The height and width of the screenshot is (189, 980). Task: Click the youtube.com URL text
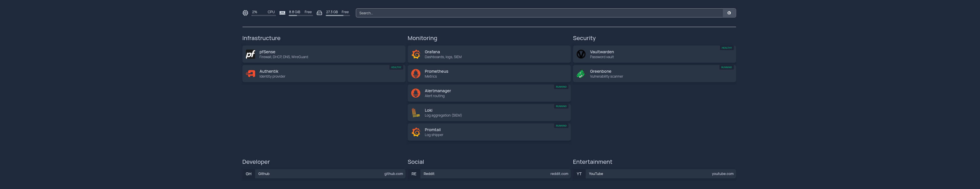point(723,174)
